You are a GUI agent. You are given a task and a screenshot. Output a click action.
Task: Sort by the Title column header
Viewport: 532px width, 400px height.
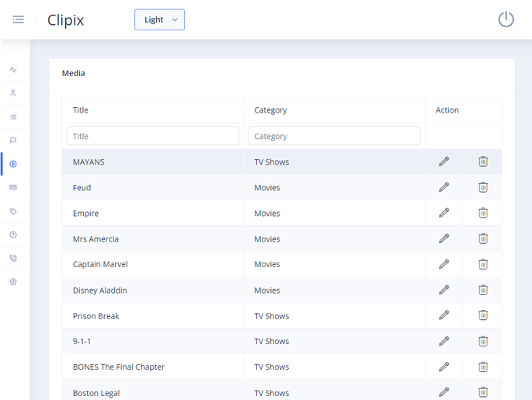coord(81,110)
